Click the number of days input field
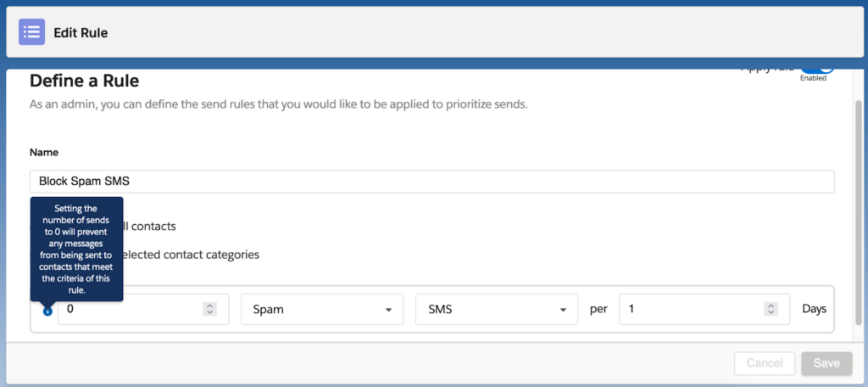This screenshot has height=387, width=868. pyautogui.click(x=691, y=310)
